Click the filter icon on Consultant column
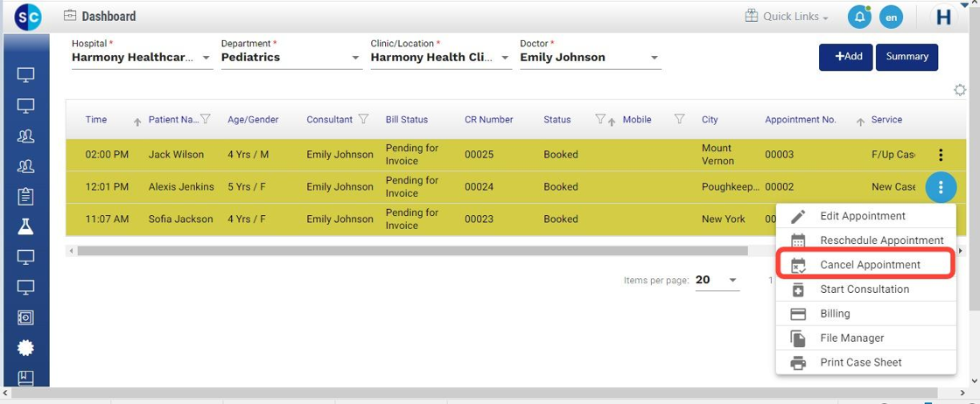Image resolution: width=980 pixels, height=404 pixels. [x=364, y=120]
